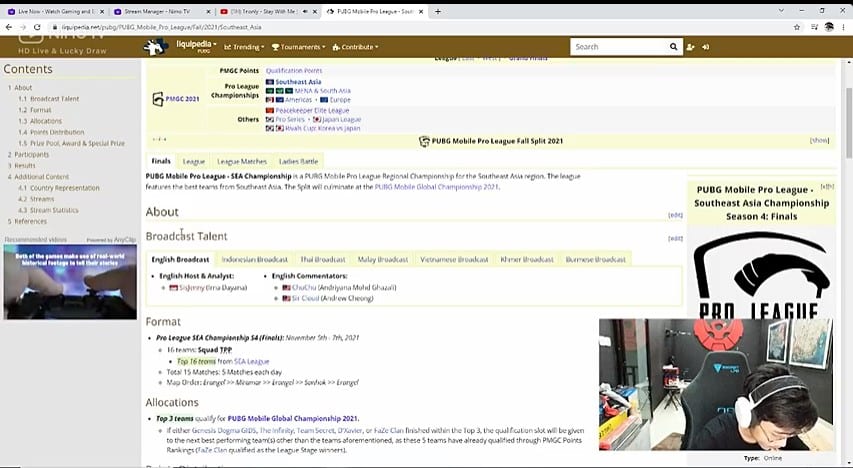Open the liquipedia wiki dropdown

(x=196, y=47)
